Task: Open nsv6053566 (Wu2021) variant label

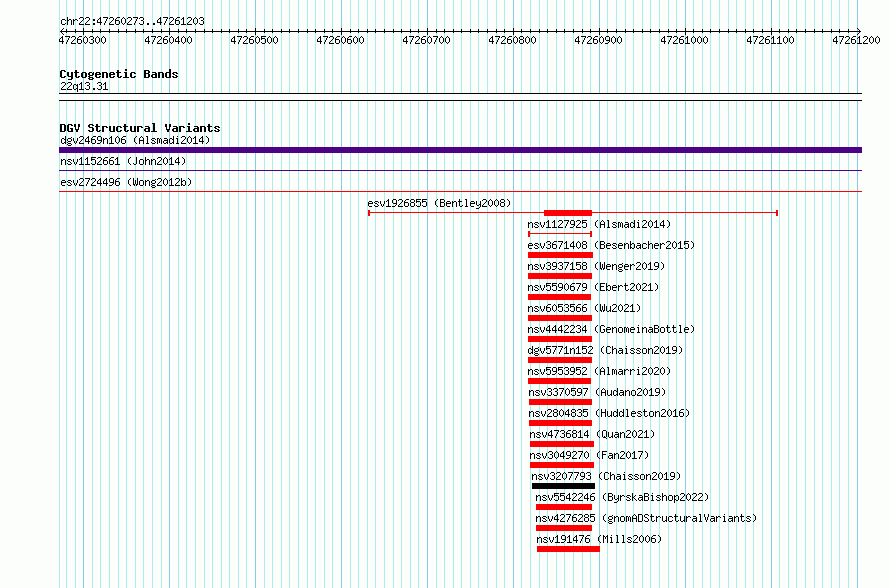Action: pos(584,308)
